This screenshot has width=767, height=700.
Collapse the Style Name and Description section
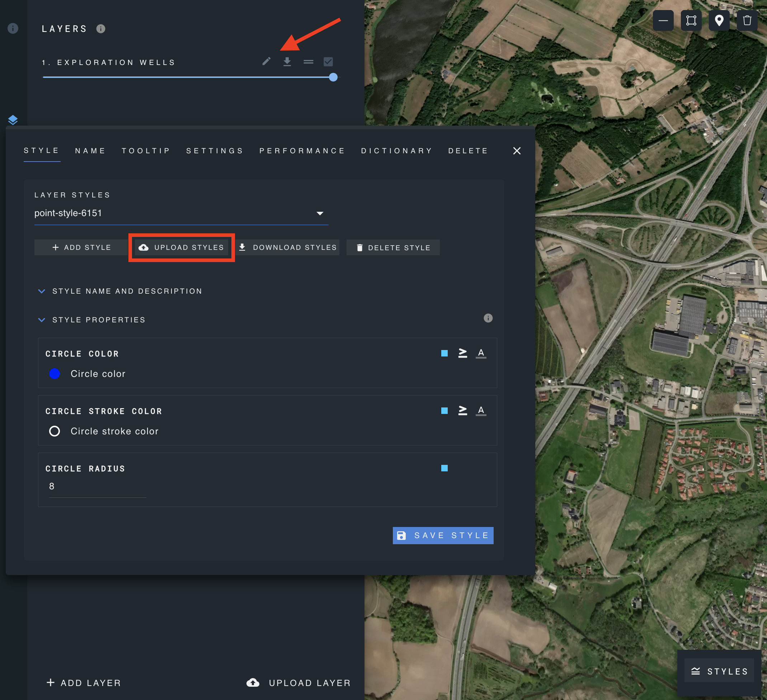point(42,291)
